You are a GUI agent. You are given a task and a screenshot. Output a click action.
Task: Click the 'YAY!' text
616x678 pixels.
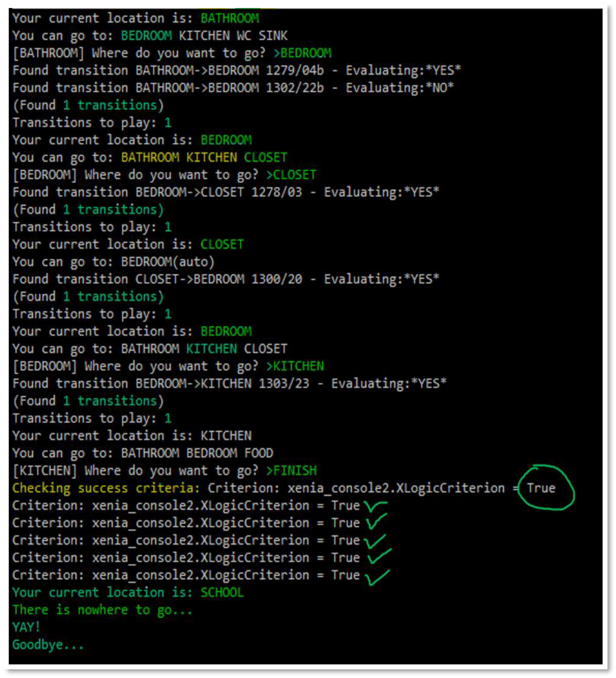26,627
